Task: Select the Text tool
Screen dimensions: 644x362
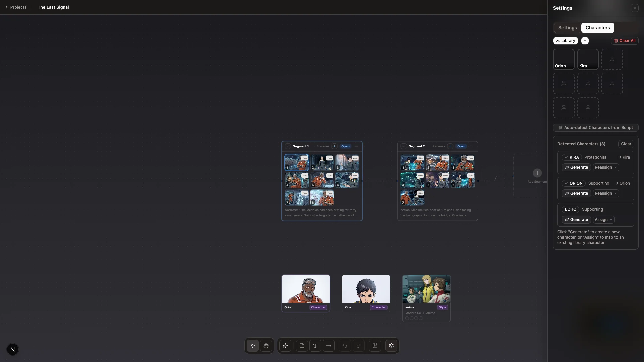Action: tap(315, 346)
